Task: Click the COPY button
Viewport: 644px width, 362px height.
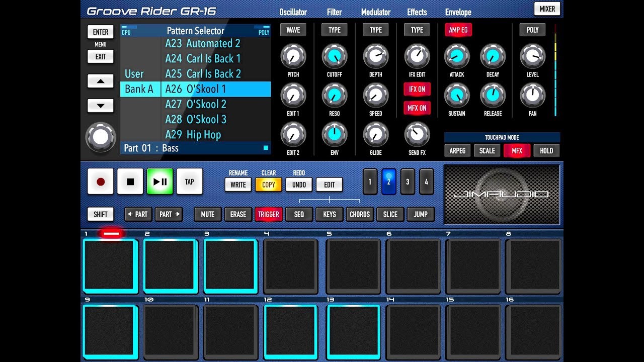Action: 269,185
